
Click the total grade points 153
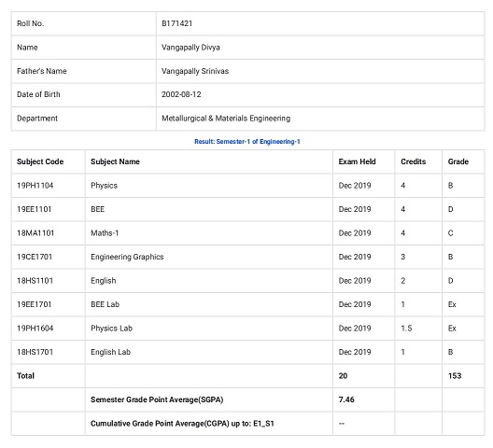click(x=455, y=376)
